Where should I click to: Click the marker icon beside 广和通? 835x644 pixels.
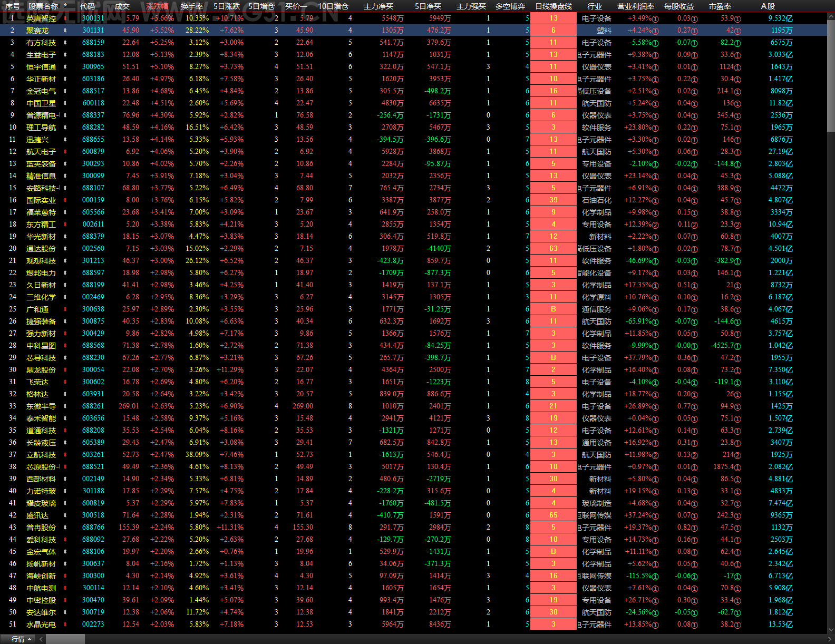coord(65,309)
